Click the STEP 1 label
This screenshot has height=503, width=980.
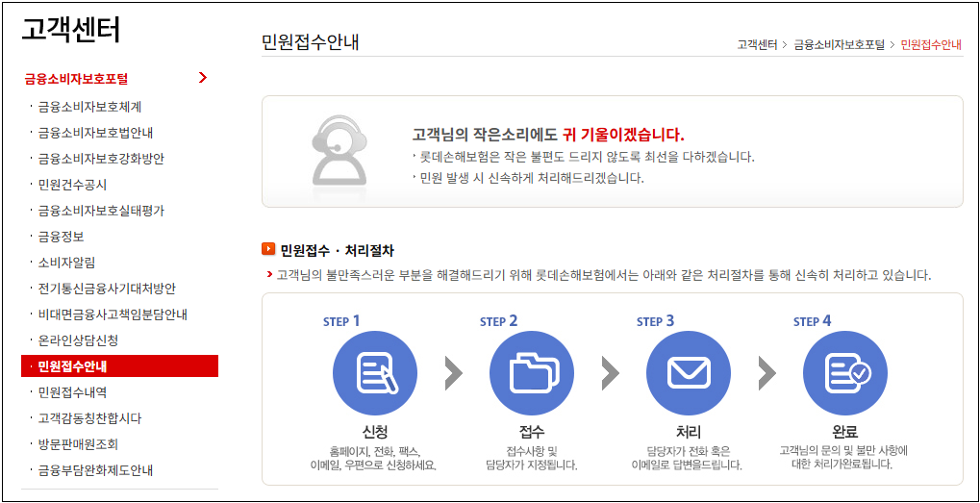click(x=341, y=321)
